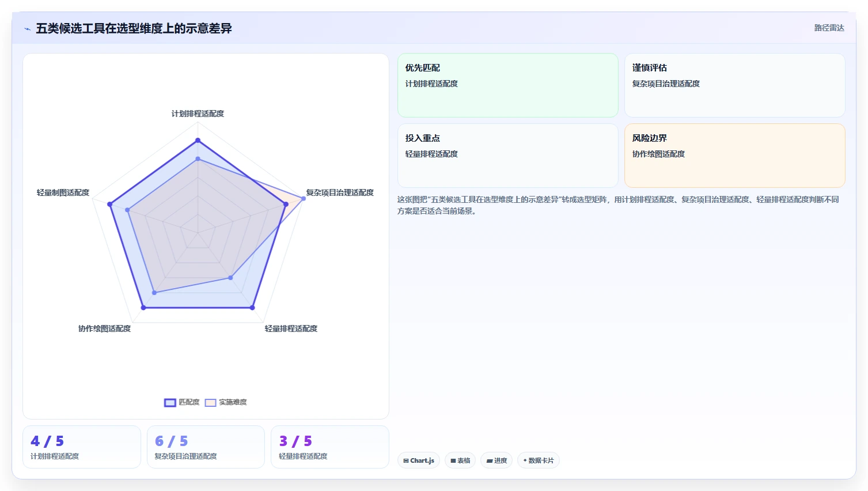Image resolution: width=868 pixels, height=491 pixels.
Task: Click 轻量排程适配度 text in 投入重点 card
Action: 431,154
